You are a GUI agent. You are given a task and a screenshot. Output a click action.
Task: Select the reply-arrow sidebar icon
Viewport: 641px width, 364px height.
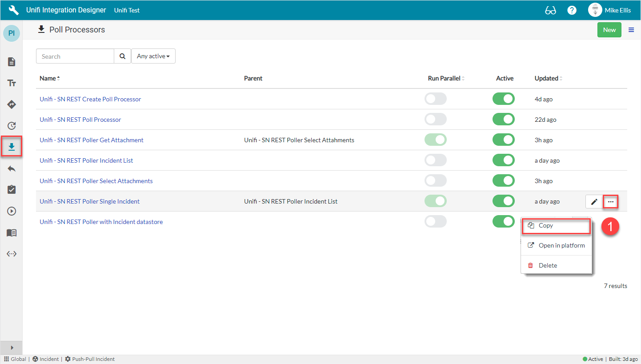(x=11, y=168)
